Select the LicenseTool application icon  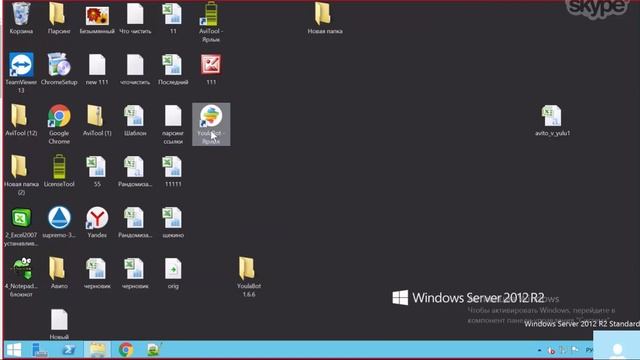pyautogui.click(x=59, y=171)
